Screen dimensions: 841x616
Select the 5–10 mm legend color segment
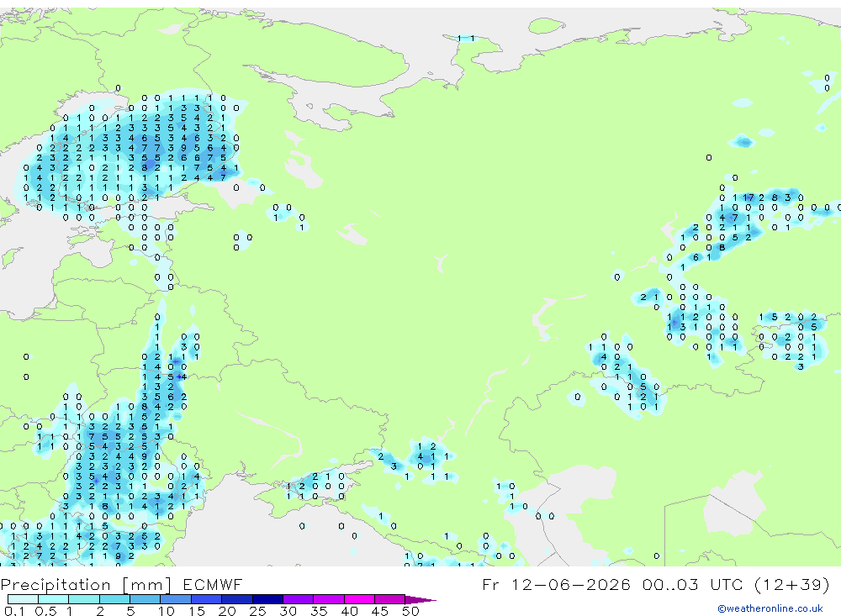coord(145,599)
